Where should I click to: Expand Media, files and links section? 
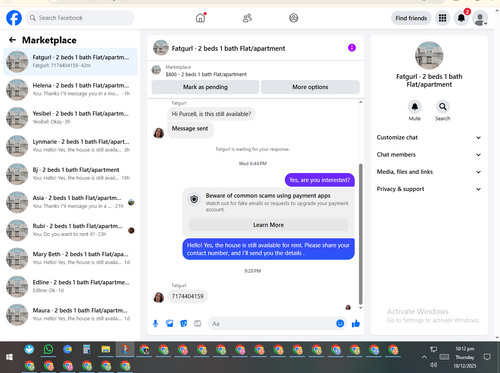coord(429,172)
